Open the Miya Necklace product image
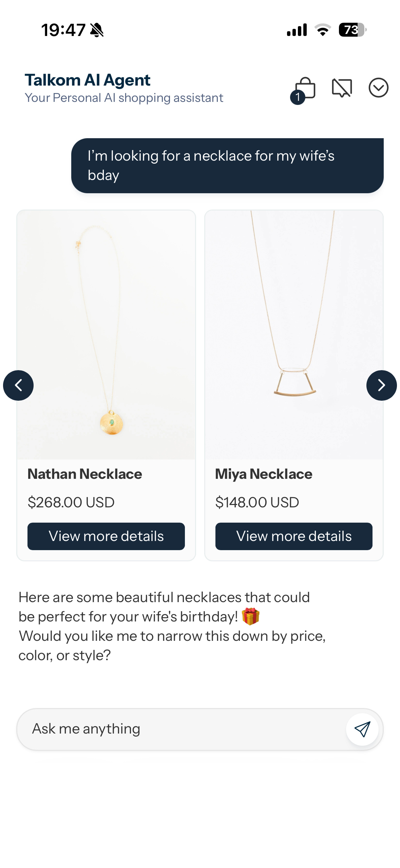This screenshot has width=400, height=868. pyautogui.click(x=294, y=334)
